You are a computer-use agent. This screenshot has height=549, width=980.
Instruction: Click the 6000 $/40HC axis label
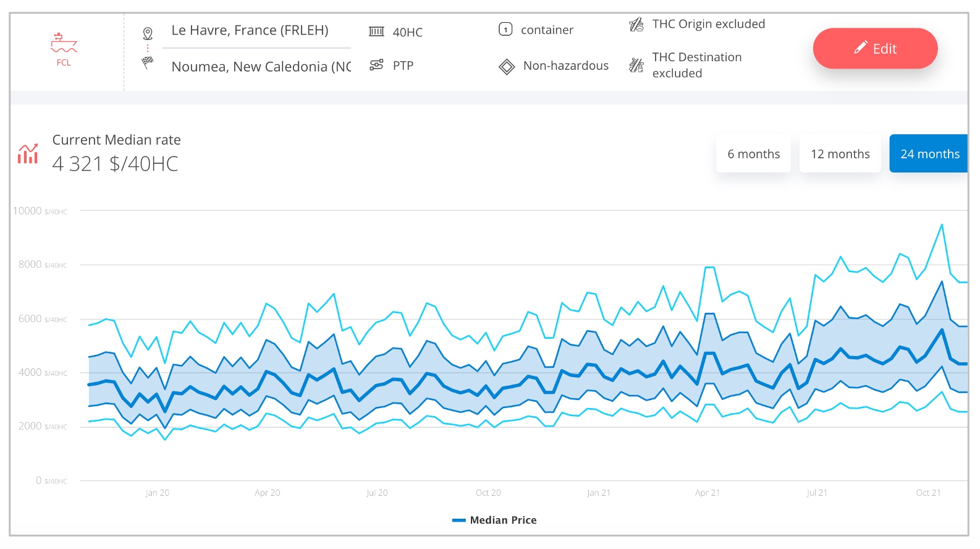tap(43, 318)
